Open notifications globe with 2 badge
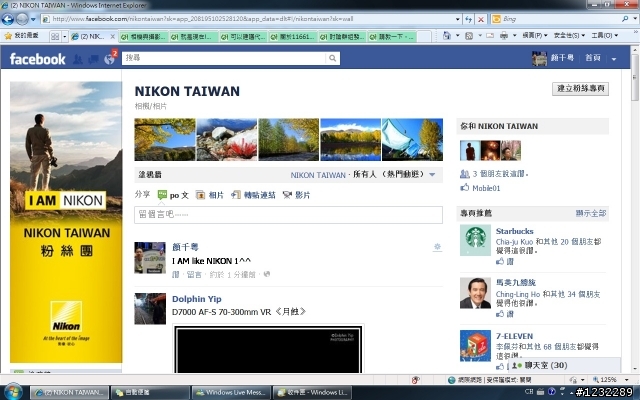 [110, 59]
